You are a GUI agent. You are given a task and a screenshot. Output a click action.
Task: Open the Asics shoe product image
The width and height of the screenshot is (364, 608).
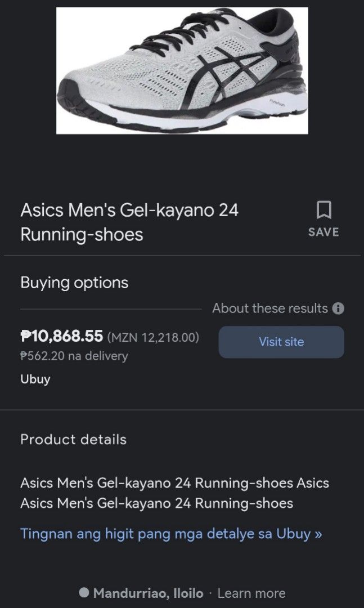tap(182, 70)
